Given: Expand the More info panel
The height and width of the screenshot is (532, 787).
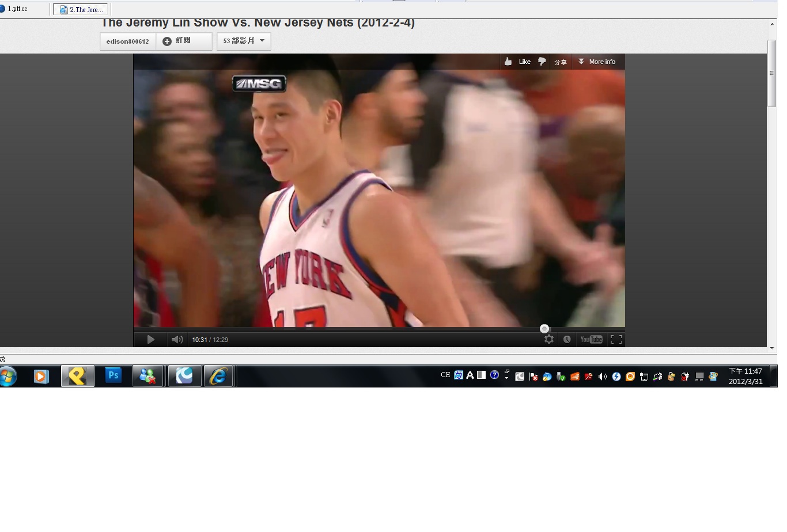Looking at the screenshot, I should 597,62.
